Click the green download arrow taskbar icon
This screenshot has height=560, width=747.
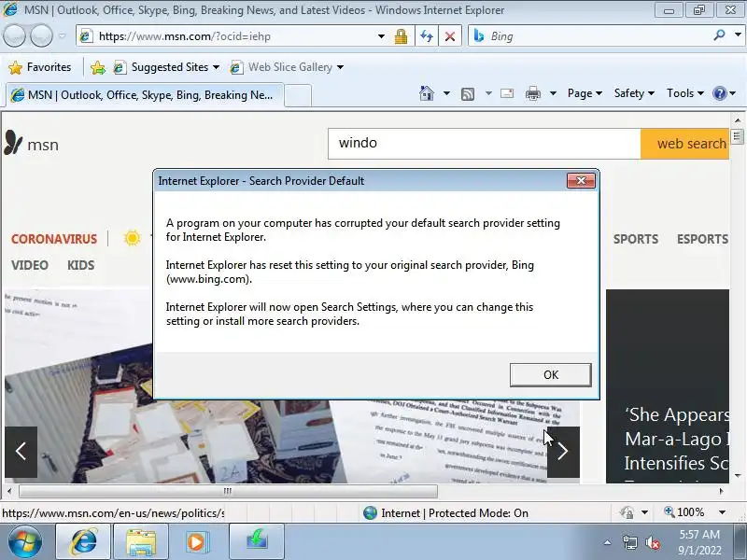[x=257, y=542]
